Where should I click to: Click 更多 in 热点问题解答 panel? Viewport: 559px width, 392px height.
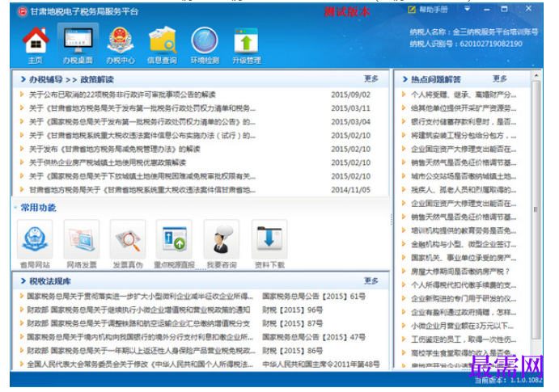(499, 78)
